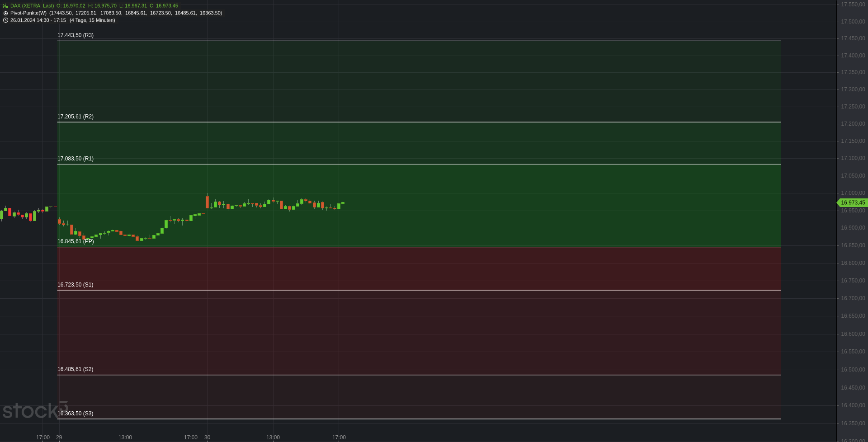The image size is (868, 442).
Task: Click the 17.400,00 price axis label
Action: coord(853,56)
